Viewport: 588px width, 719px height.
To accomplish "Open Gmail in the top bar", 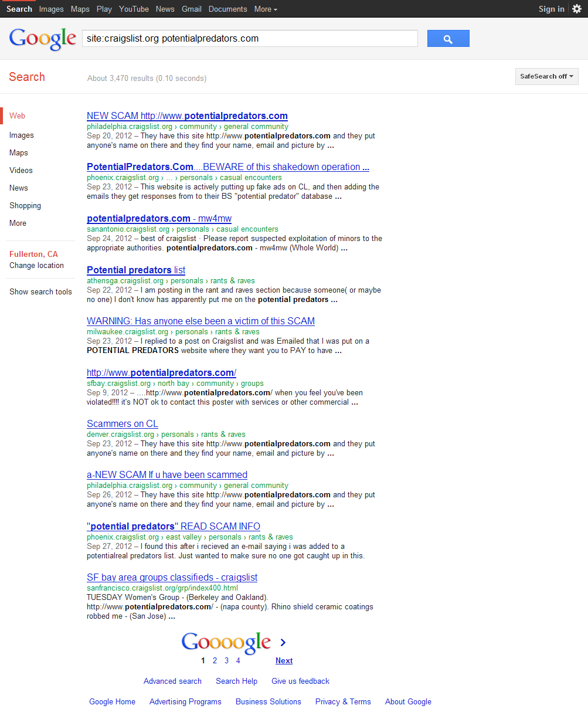I will point(192,9).
